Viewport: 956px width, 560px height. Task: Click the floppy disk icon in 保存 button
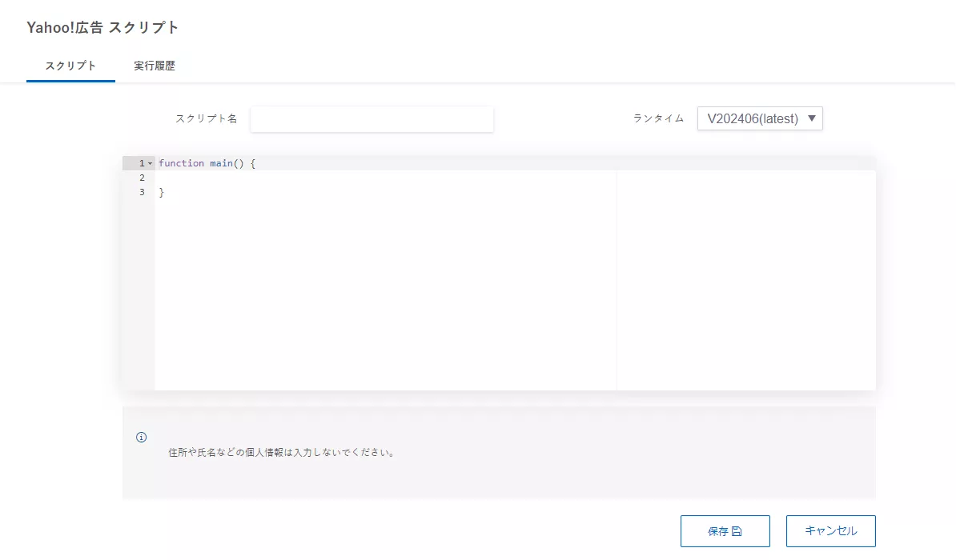click(737, 531)
